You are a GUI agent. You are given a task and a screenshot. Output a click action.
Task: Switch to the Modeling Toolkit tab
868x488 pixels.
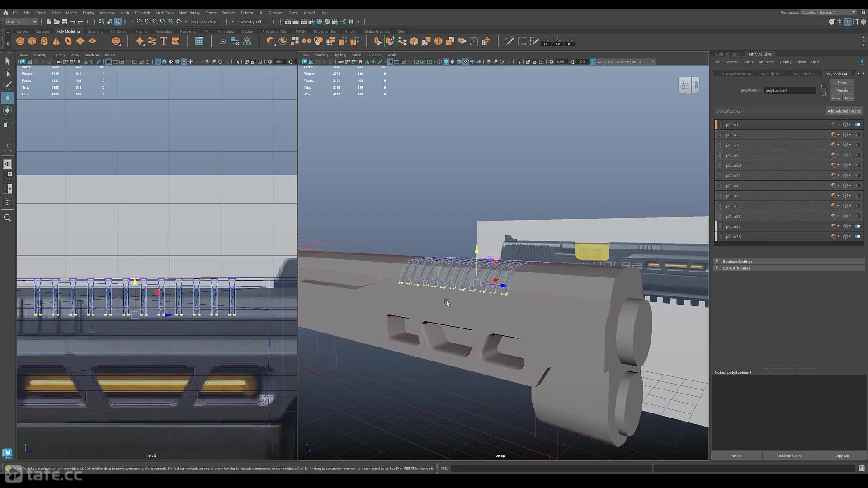point(727,54)
